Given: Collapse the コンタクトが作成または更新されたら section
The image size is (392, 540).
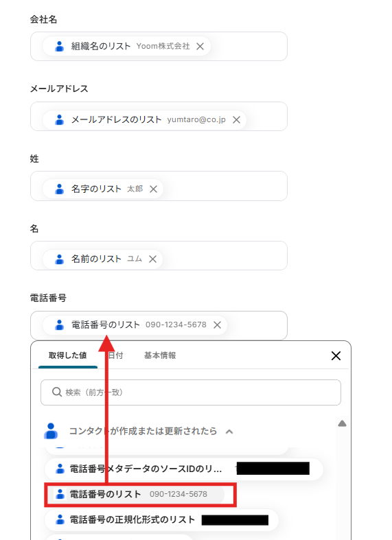Looking at the screenshot, I should [x=229, y=432].
